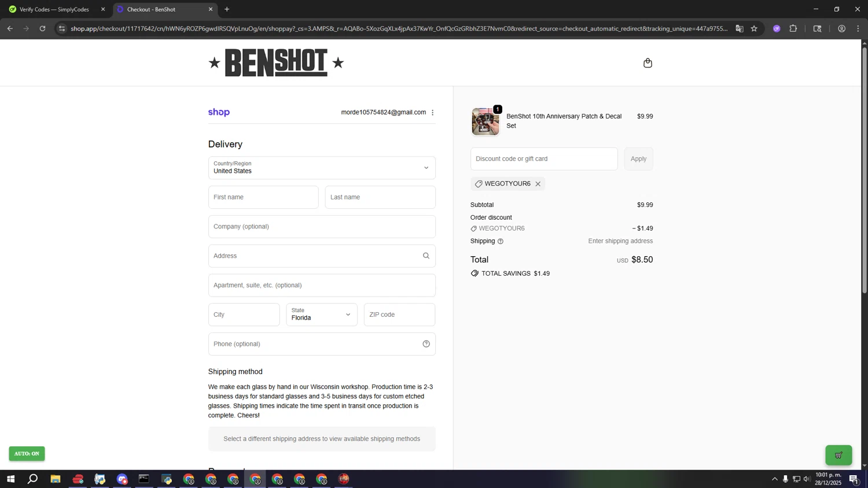Click the BenShot Patch & Decal product thumbnail
The width and height of the screenshot is (868, 488).
(485, 121)
